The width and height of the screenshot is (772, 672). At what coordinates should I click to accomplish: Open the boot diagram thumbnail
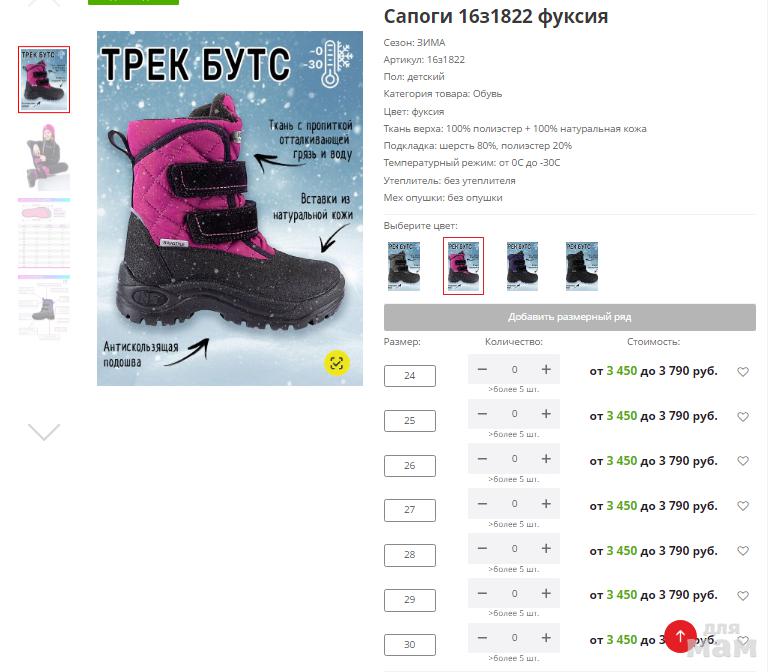click(x=44, y=308)
